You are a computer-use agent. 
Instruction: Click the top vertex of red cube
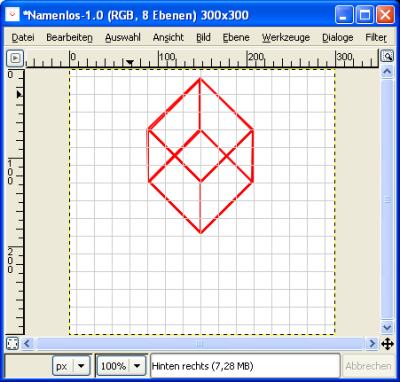[200, 79]
